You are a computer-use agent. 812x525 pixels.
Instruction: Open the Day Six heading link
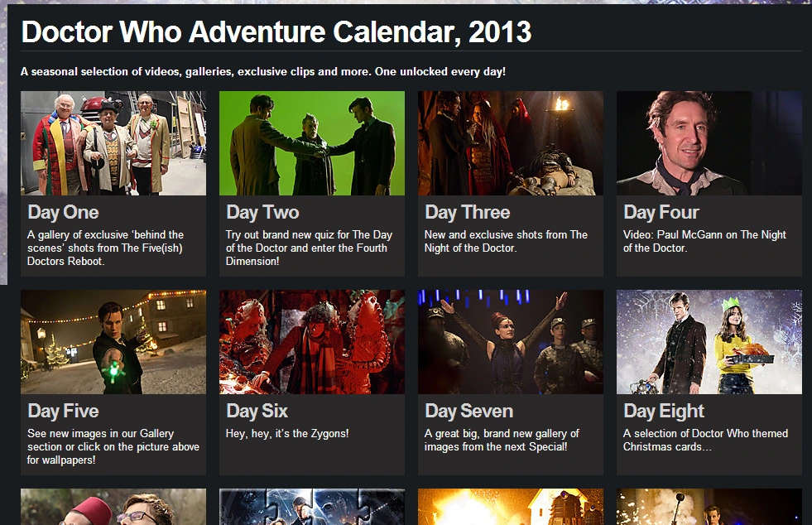point(257,412)
